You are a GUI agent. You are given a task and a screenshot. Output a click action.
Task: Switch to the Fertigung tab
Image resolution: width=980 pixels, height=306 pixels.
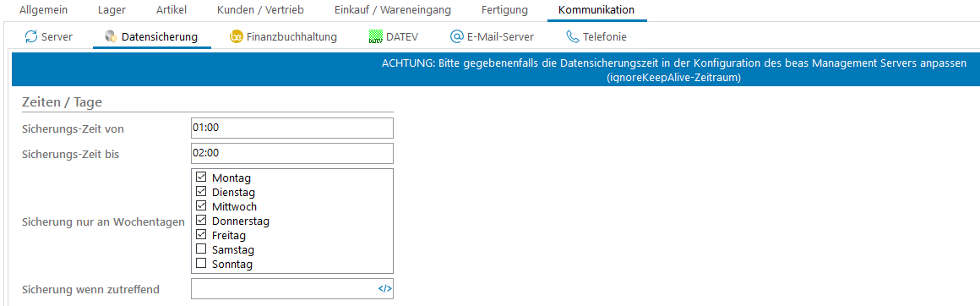[504, 10]
